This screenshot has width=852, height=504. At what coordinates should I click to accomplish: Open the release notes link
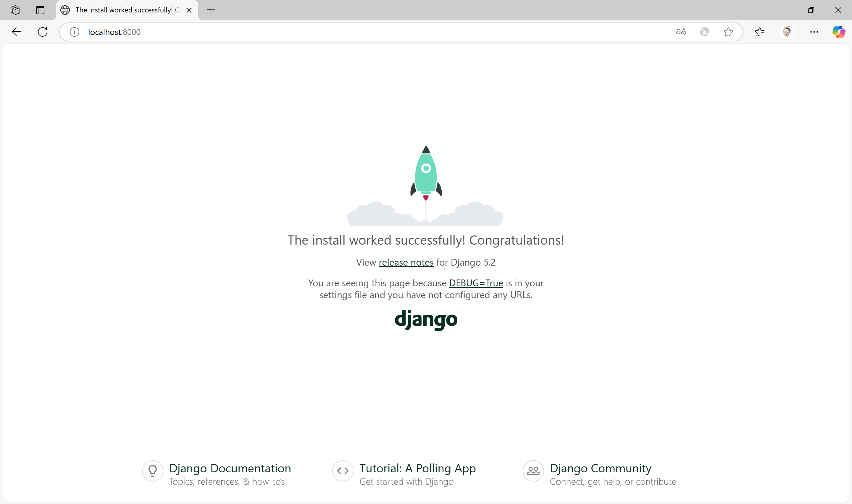(x=406, y=263)
